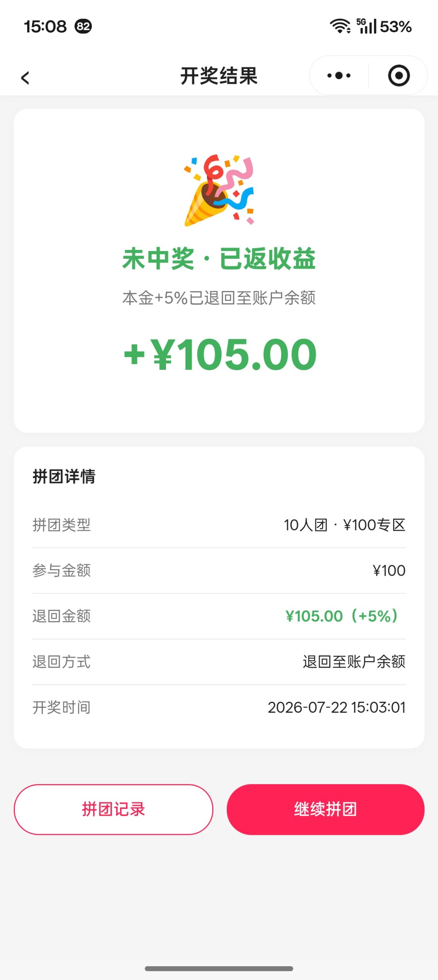Tap the 退回方式 account balance row
The height and width of the screenshot is (980, 438).
pyautogui.click(x=219, y=661)
